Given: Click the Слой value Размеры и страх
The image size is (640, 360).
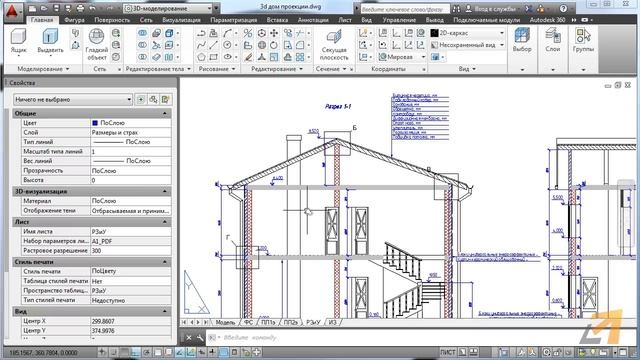Looking at the screenshot, I should tap(131, 132).
